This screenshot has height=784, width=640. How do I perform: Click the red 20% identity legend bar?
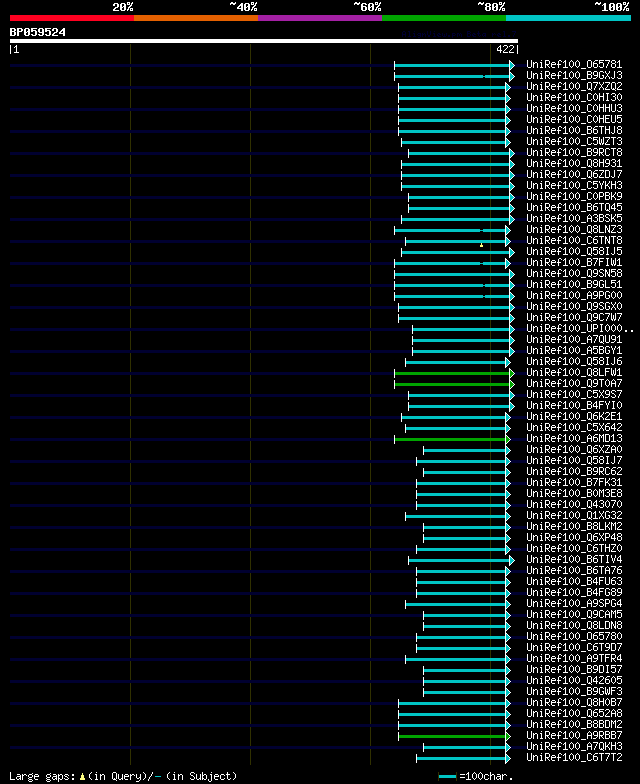click(x=72, y=18)
